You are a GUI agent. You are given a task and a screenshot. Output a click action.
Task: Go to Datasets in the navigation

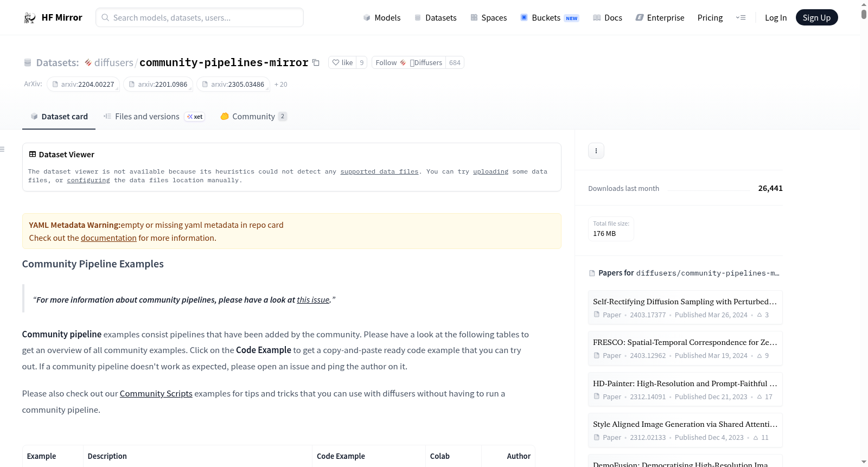(x=435, y=18)
